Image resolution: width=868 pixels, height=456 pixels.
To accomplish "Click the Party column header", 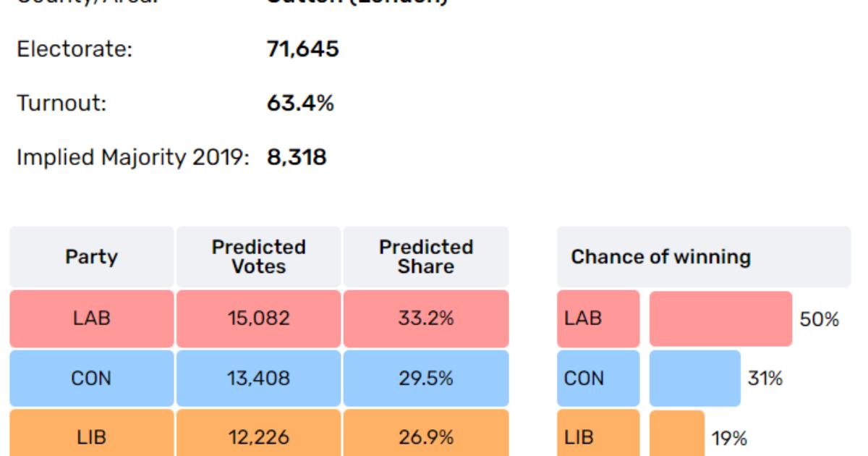I will [91, 257].
